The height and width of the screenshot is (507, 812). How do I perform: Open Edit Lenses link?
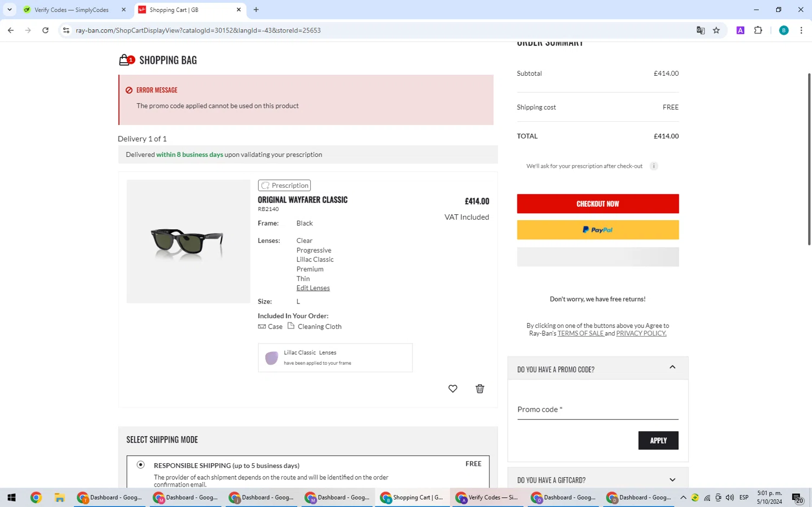313,288
